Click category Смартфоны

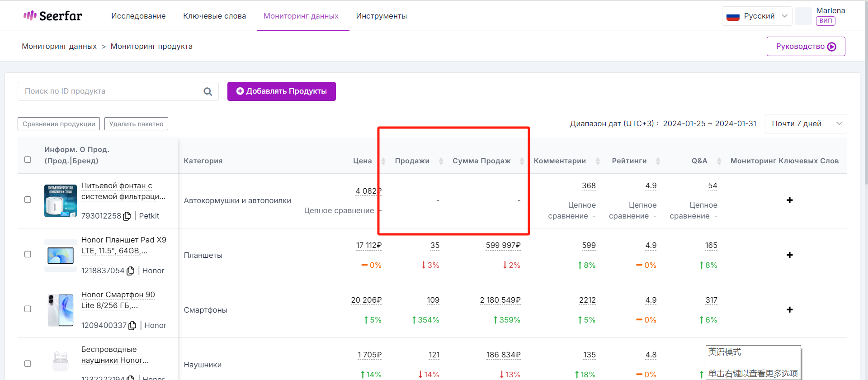[x=205, y=310]
